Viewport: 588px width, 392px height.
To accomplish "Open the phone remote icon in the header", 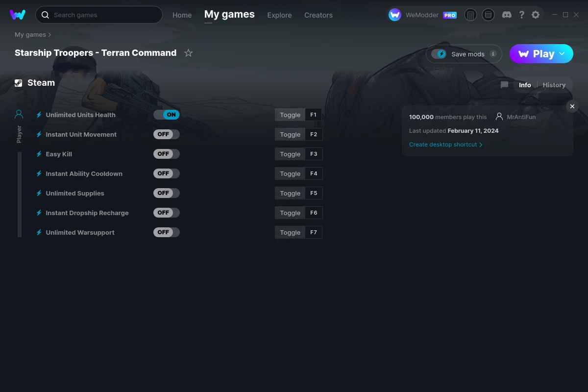I will point(470,15).
